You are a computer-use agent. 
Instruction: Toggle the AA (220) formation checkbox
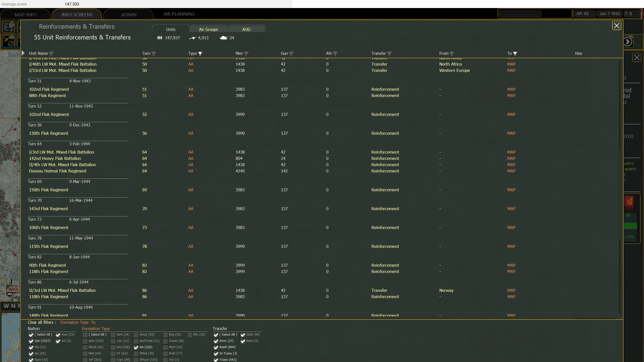coord(136,347)
